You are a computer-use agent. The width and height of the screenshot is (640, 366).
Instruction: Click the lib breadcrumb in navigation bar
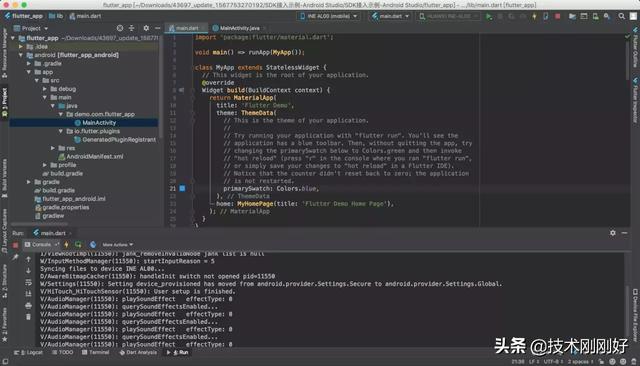pos(56,16)
